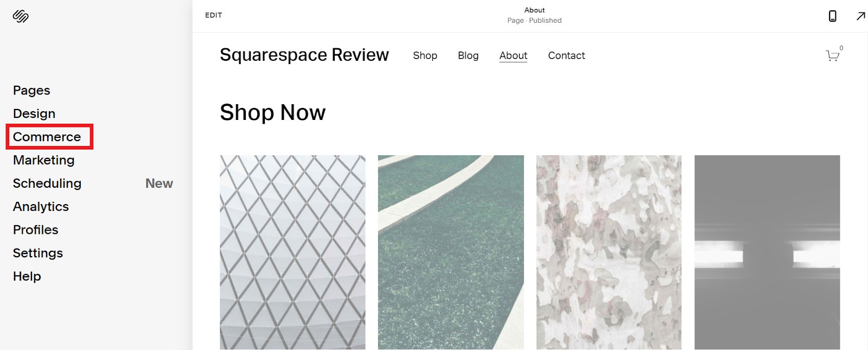Click the Squarespace logo icon

[x=21, y=16]
